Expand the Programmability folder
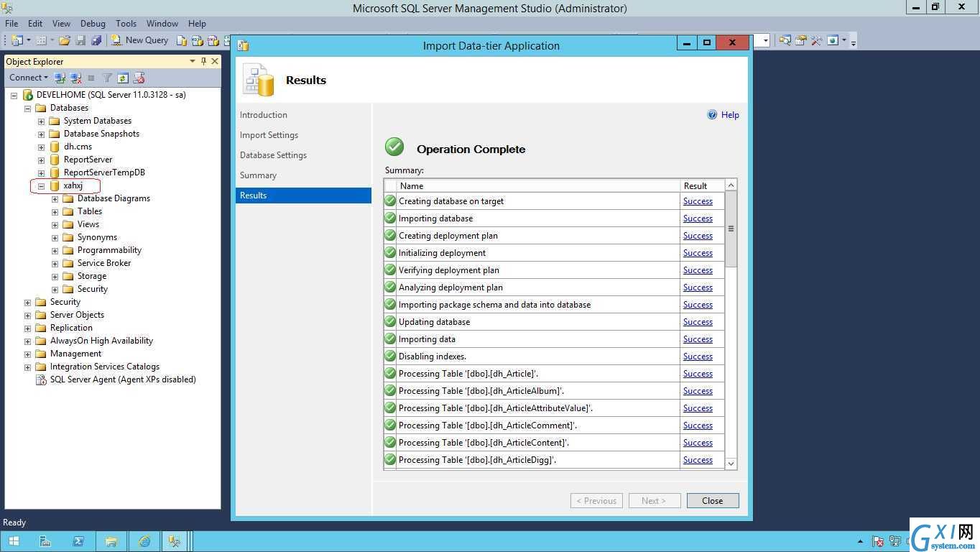Image resolution: width=980 pixels, height=552 pixels. (55, 250)
